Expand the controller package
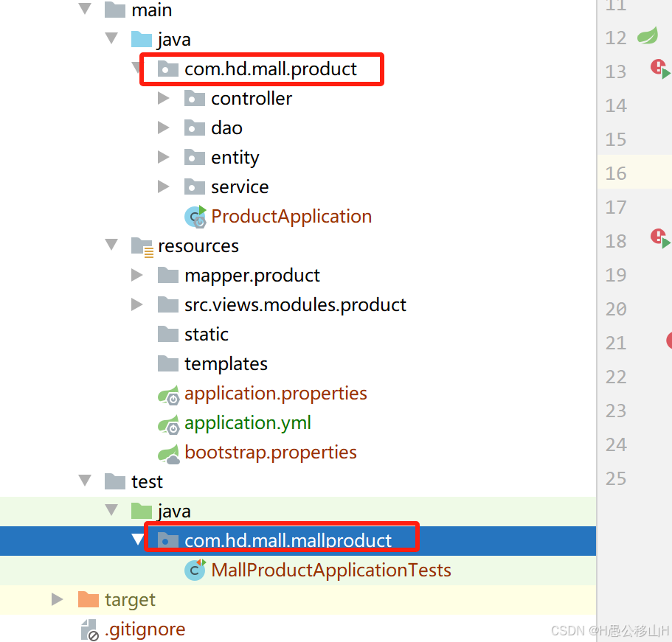Screen dimensions: 672x642 (x=163, y=98)
